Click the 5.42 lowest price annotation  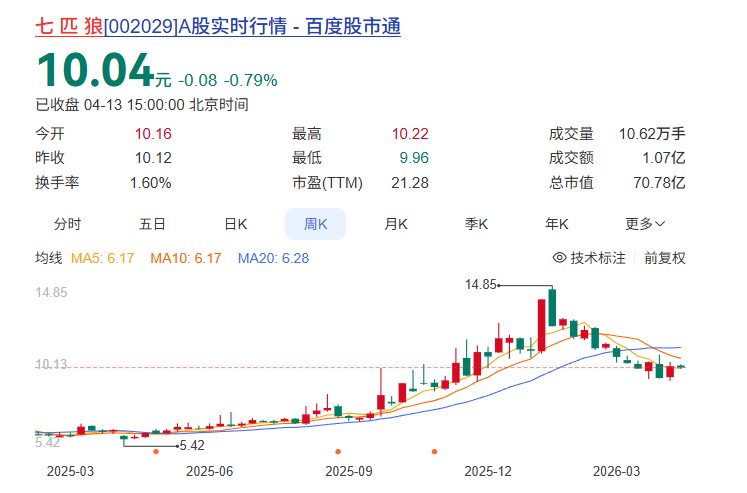point(191,444)
